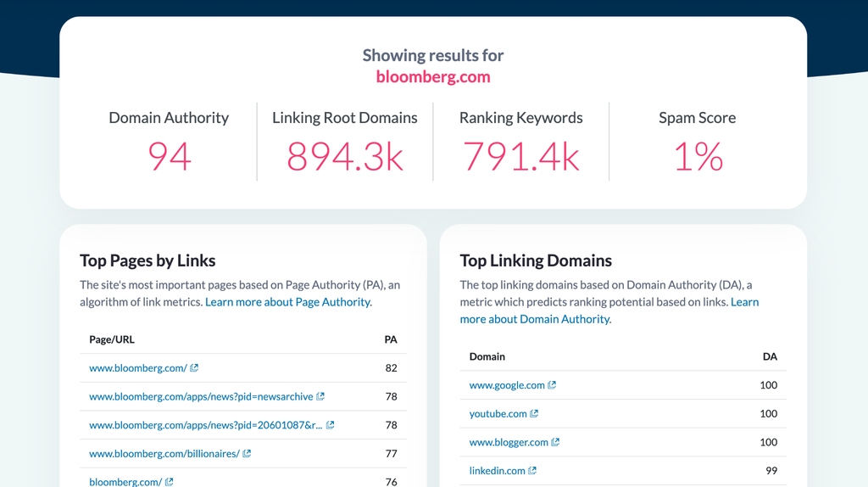
Task: Click external link icon next to youtube.com
Action: [x=534, y=413]
